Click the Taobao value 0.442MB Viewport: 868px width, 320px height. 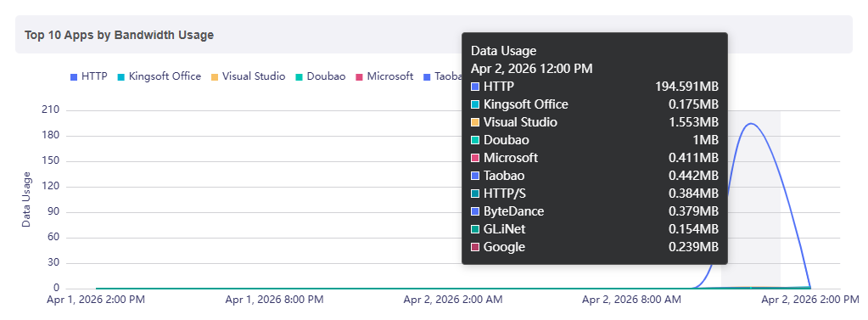point(693,176)
